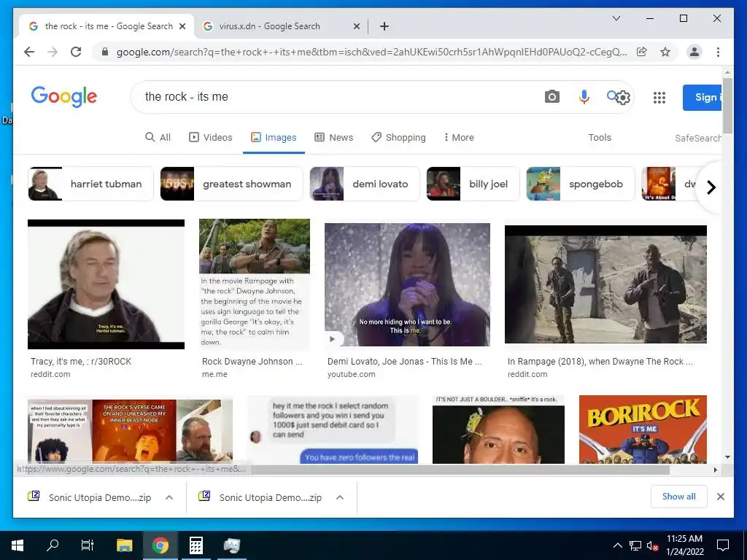
Task: Click the youtube.com source text
Action: click(351, 374)
